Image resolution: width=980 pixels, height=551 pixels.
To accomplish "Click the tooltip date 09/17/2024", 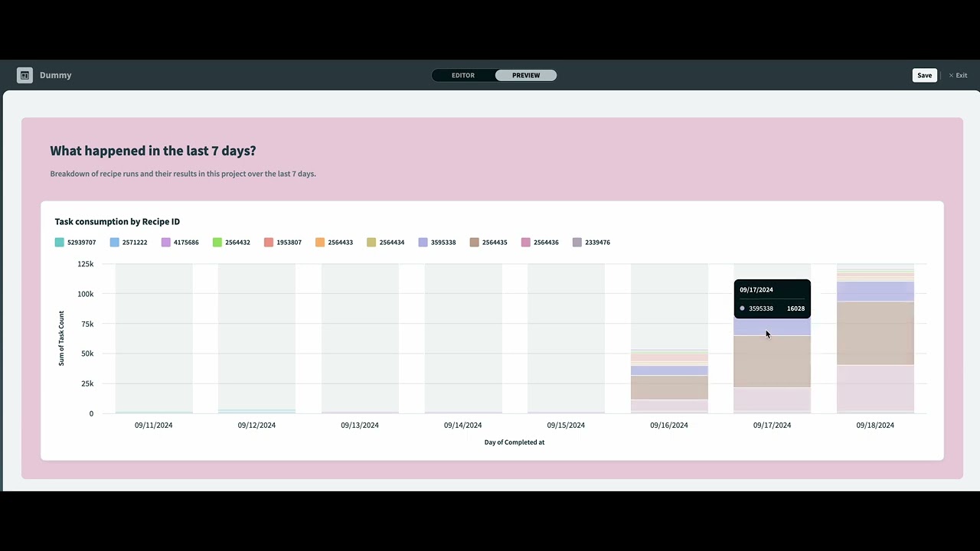I will point(756,290).
